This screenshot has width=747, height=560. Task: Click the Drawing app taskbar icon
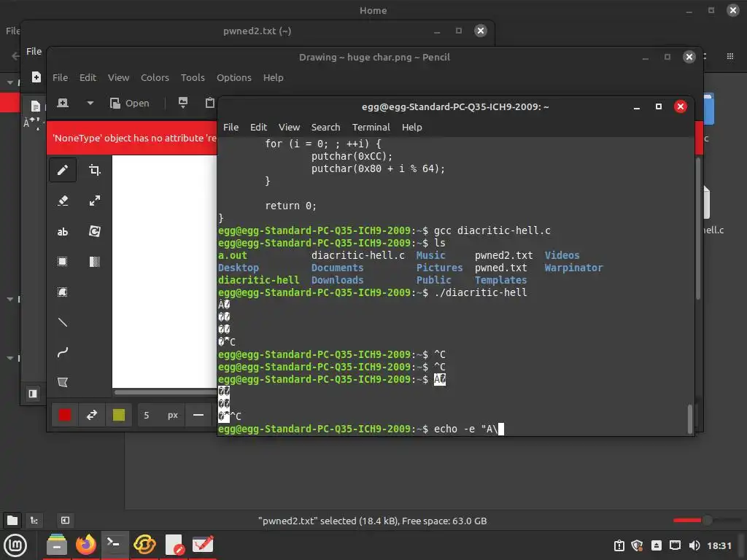(203, 545)
